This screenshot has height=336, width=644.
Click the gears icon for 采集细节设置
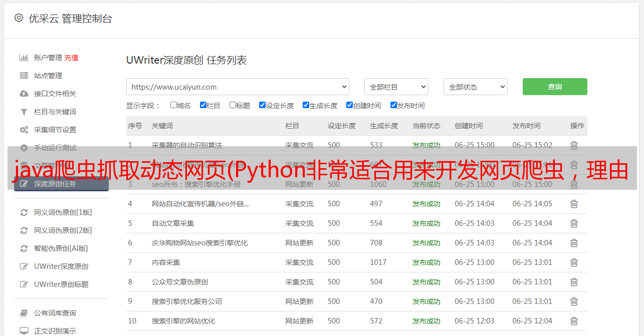(24, 130)
